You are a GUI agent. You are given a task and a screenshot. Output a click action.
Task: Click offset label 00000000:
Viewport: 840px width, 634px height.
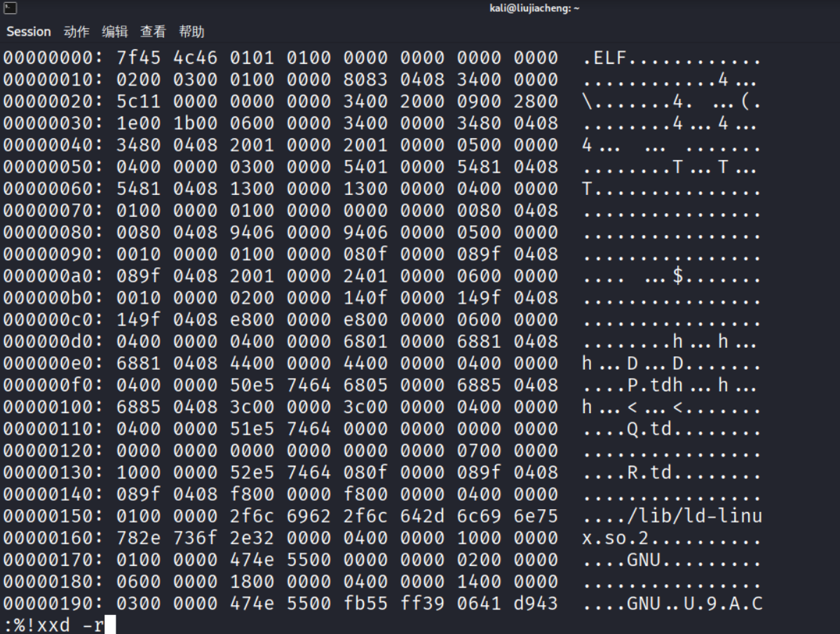point(53,58)
